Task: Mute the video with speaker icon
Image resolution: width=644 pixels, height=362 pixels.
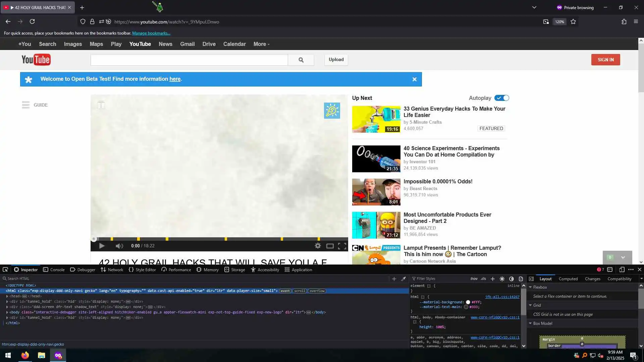Action: click(x=119, y=246)
